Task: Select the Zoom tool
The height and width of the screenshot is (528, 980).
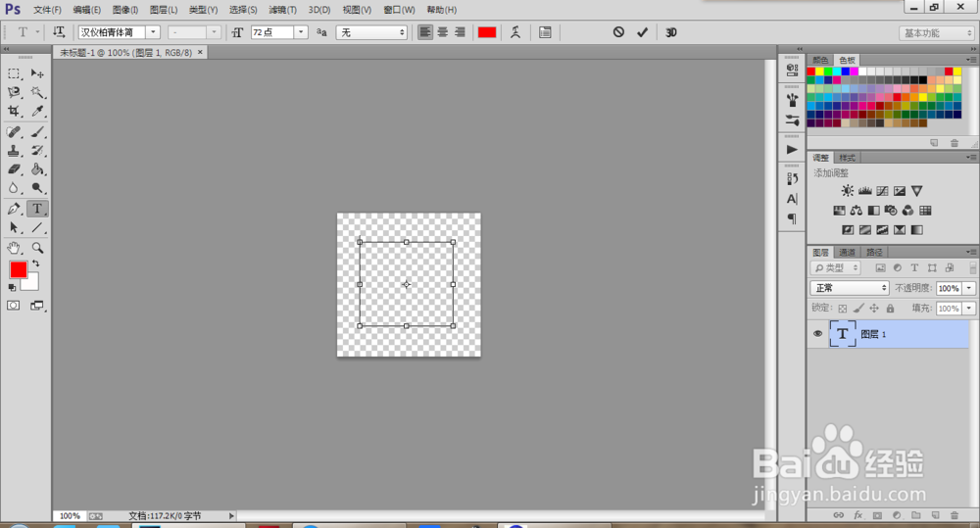Action: coord(37,248)
